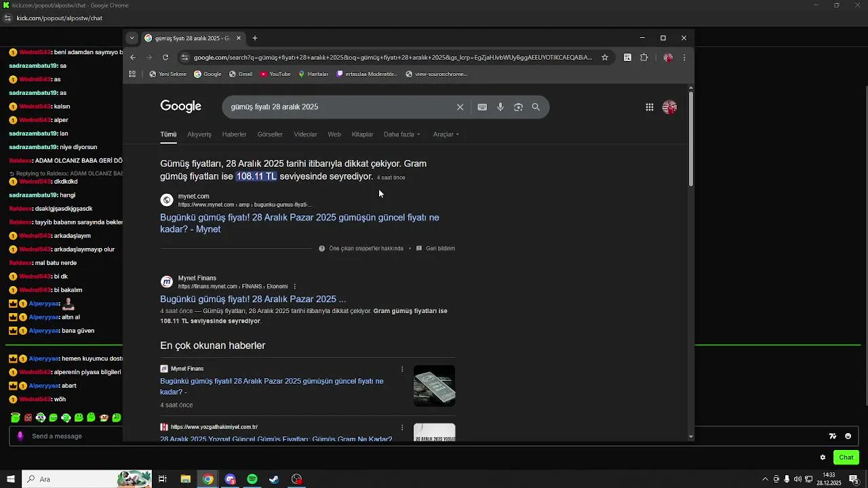Open the Kick chat settings gear
The width and height of the screenshot is (868, 488).
pos(823,457)
